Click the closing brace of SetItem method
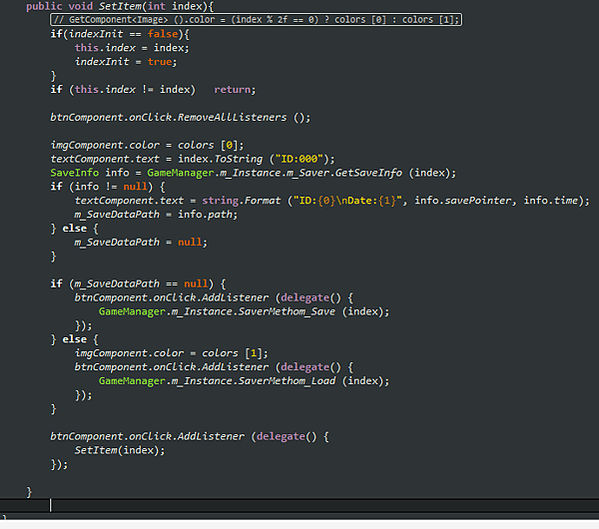The height and width of the screenshot is (529, 599). pyautogui.click(x=29, y=492)
